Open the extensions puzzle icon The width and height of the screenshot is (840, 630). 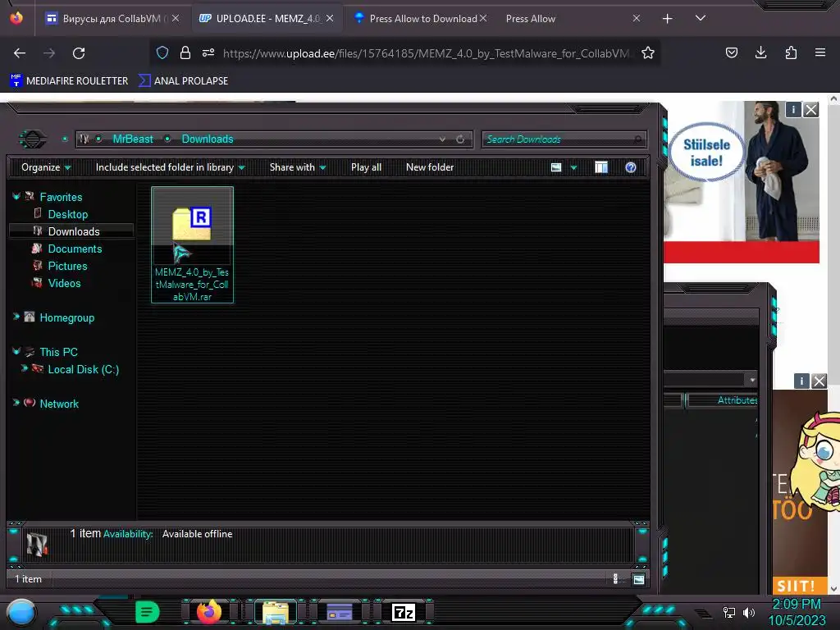791,52
